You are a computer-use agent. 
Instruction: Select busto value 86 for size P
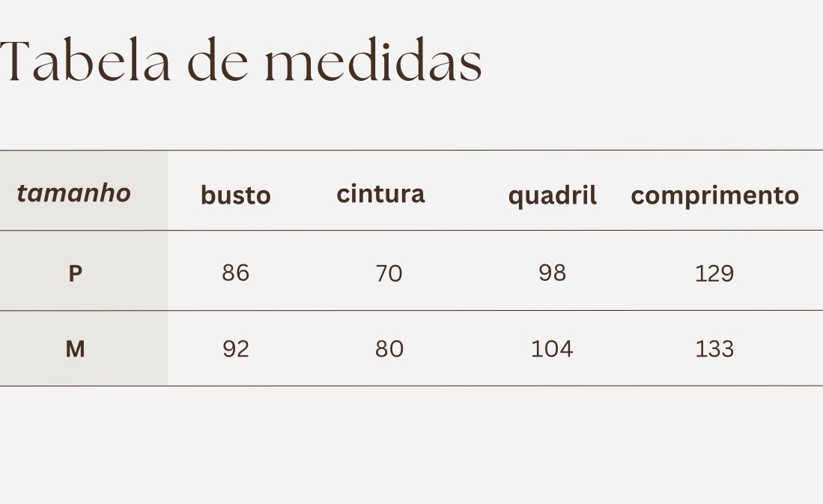point(235,273)
